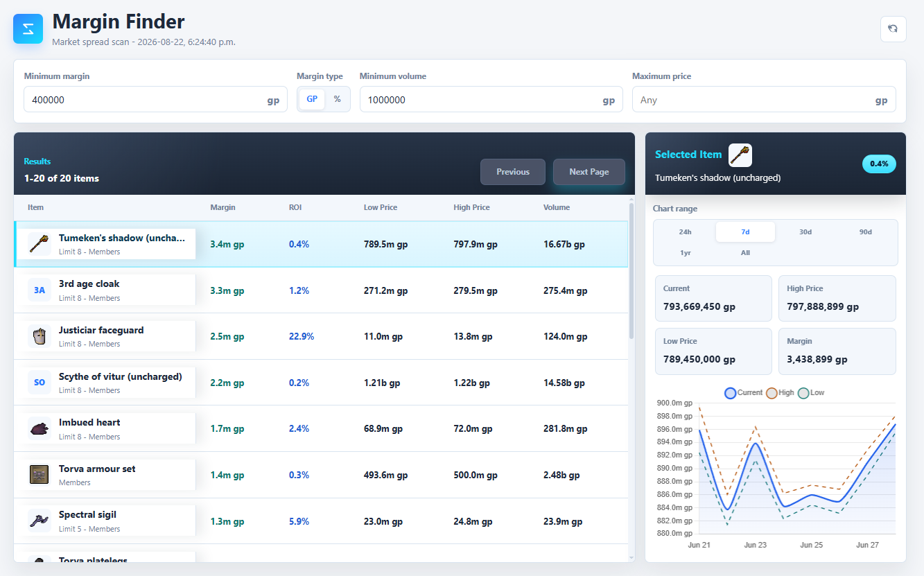Sort by the High Price column header
Viewport: 924px width, 576px height.
(x=471, y=207)
